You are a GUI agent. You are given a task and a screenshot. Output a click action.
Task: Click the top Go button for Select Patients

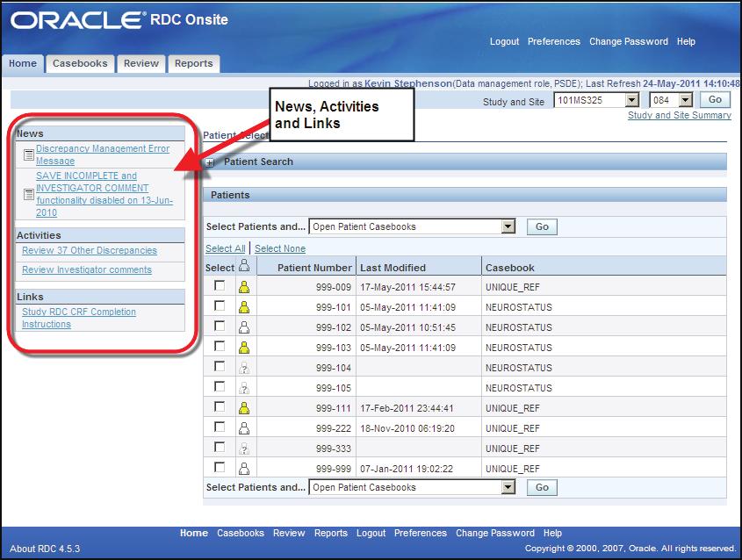tap(543, 226)
